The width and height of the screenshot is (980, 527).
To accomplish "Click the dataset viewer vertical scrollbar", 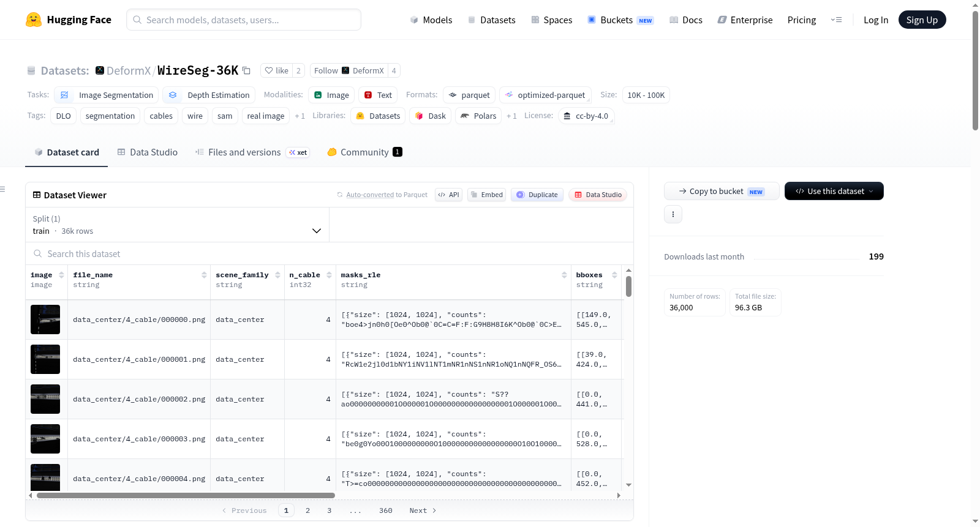I will [x=628, y=286].
